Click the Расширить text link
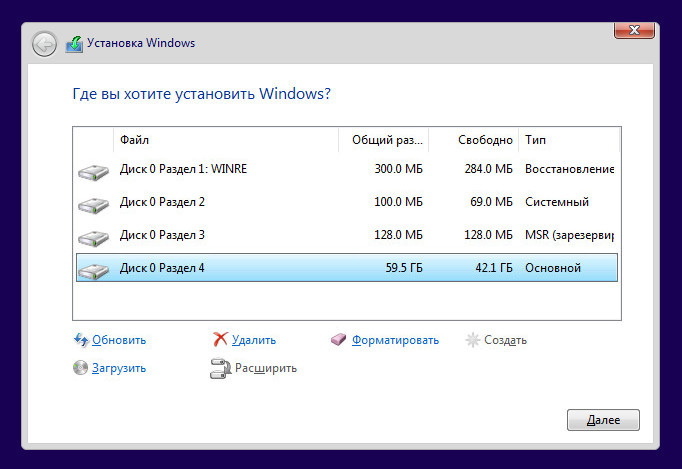This screenshot has height=469, width=682. point(266,368)
